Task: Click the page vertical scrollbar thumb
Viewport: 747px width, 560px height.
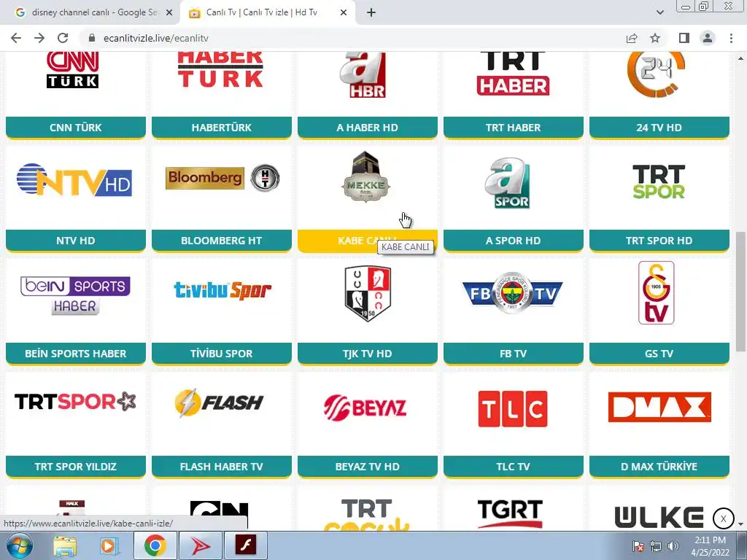Action: pyautogui.click(x=740, y=292)
